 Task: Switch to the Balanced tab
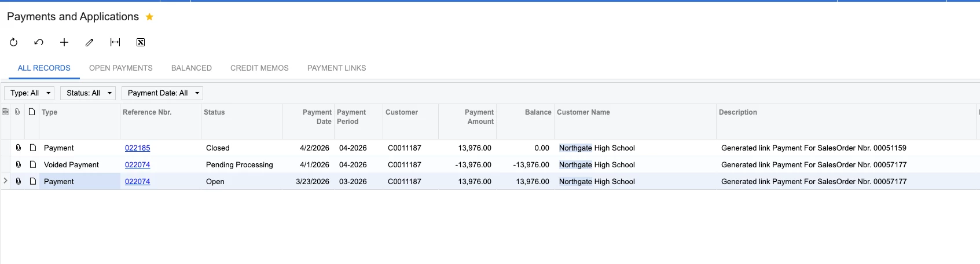tap(192, 68)
